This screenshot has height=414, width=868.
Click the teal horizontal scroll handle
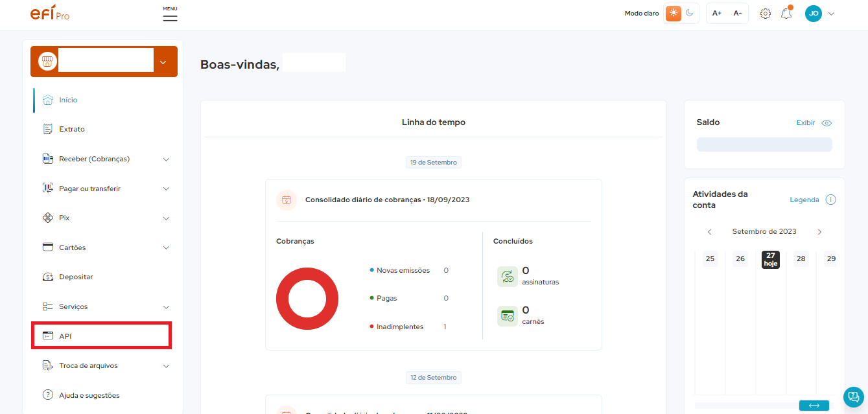(814, 406)
